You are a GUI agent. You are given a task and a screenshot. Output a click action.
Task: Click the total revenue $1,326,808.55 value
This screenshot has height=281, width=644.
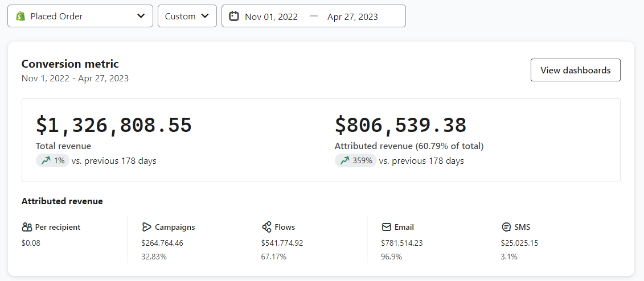point(114,125)
